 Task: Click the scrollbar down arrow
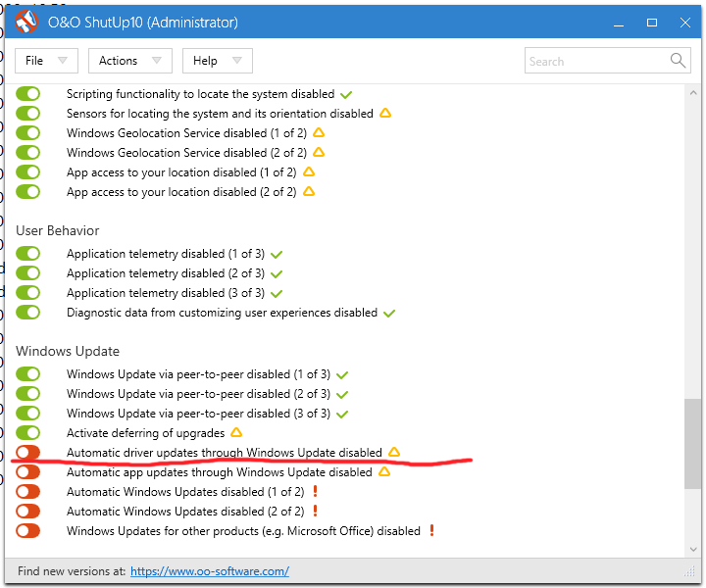pos(693,550)
